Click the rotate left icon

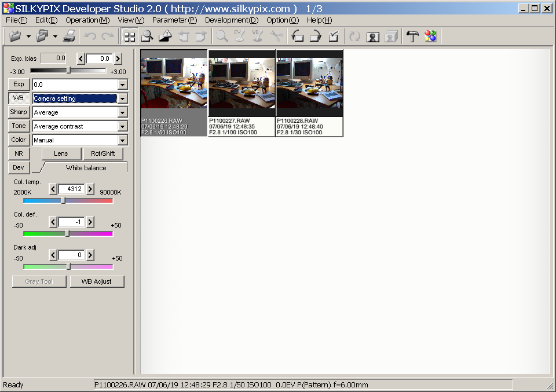point(298,36)
